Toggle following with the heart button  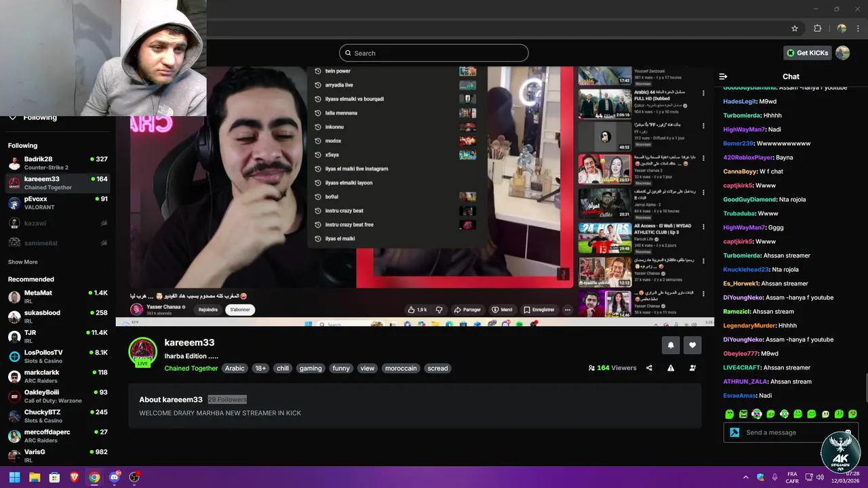(x=692, y=345)
